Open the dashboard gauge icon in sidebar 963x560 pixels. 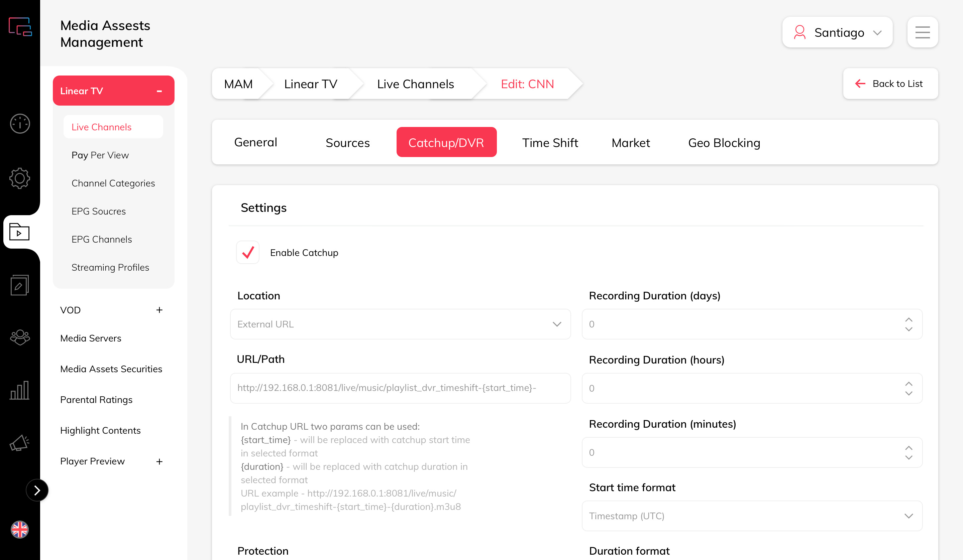(20, 124)
